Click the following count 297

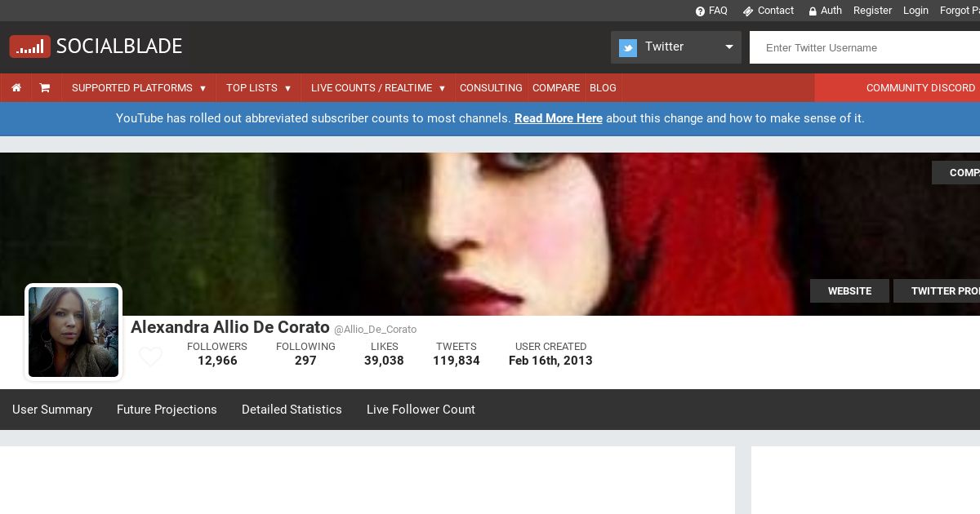click(x=305, y=361)
